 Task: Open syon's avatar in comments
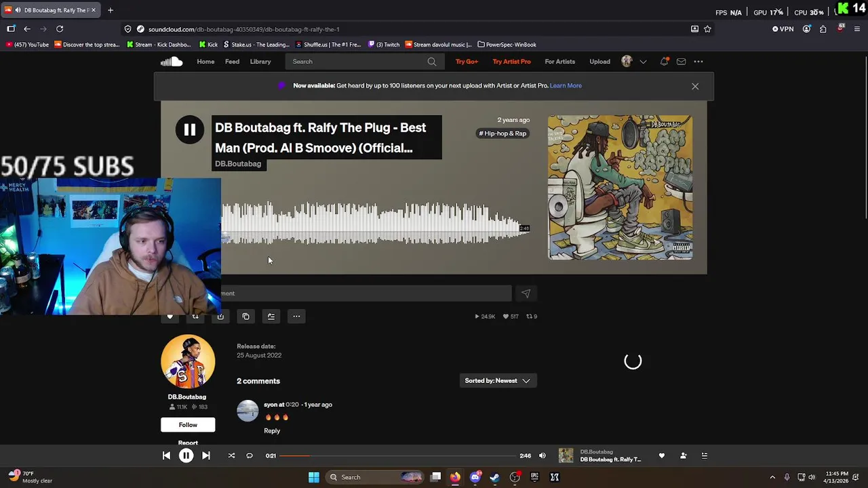click(248, 411)
